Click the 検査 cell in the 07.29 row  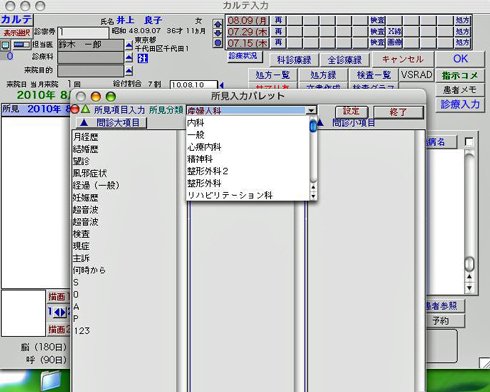(x=378, y=32)
